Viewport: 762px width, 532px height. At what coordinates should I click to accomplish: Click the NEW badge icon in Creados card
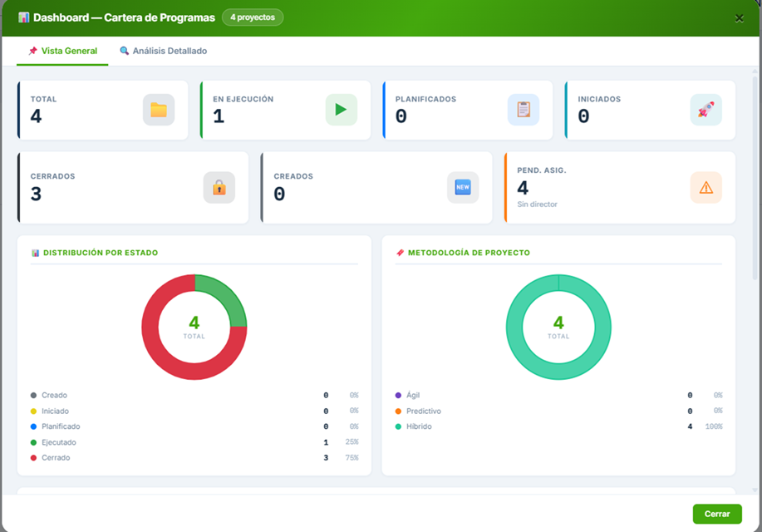[x=463, y=188]
